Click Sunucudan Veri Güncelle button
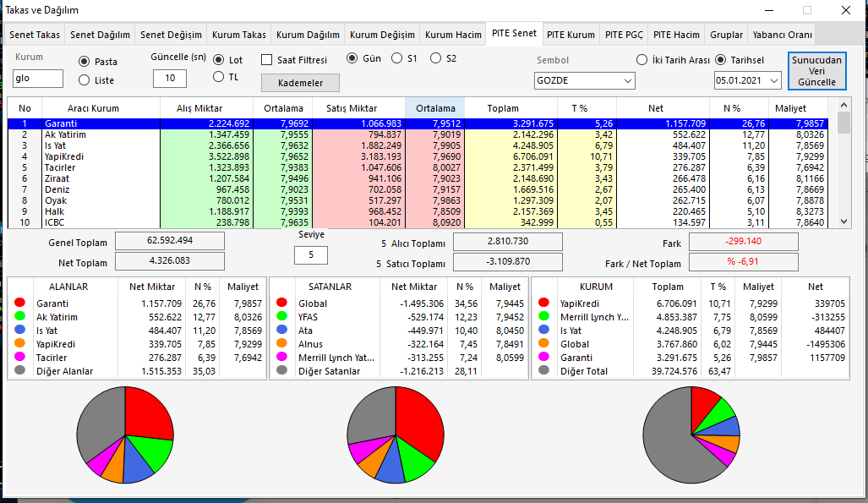 [x=816, y=71]
